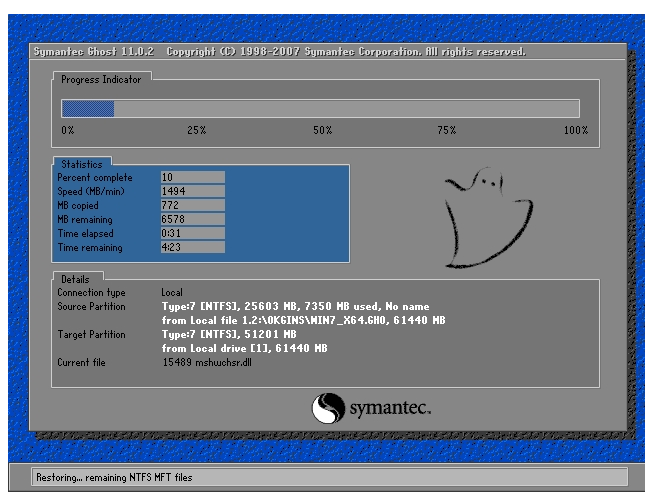
Task: Select the Time elapsed value field
Action: pos(192,233)
